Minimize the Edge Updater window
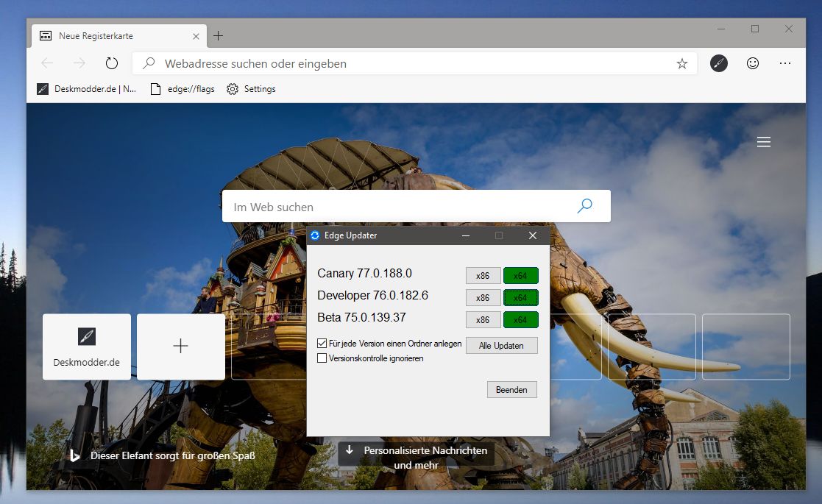This screenshot has width=822, height=504. [466, 235]
